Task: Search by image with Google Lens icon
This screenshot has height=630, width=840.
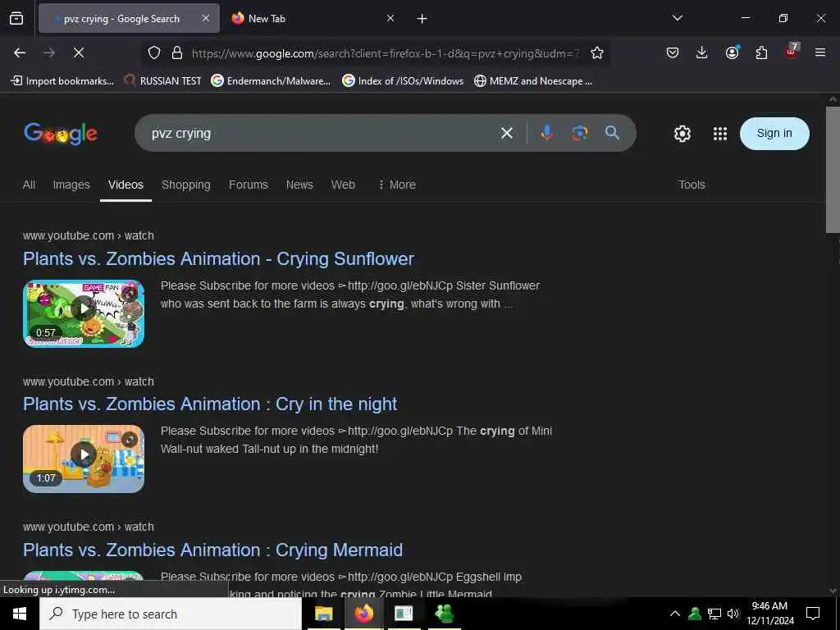Action: pyautogui.click(x=579, y=133)
